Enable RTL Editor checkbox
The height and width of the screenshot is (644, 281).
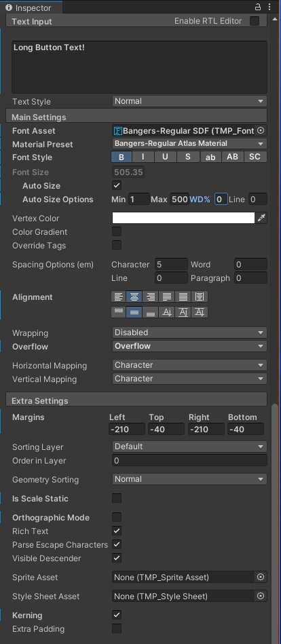pos(255,21)
